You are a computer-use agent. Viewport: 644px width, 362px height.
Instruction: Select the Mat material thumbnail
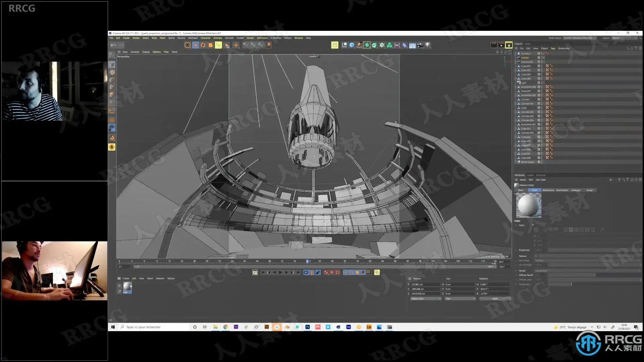point(127,286)
